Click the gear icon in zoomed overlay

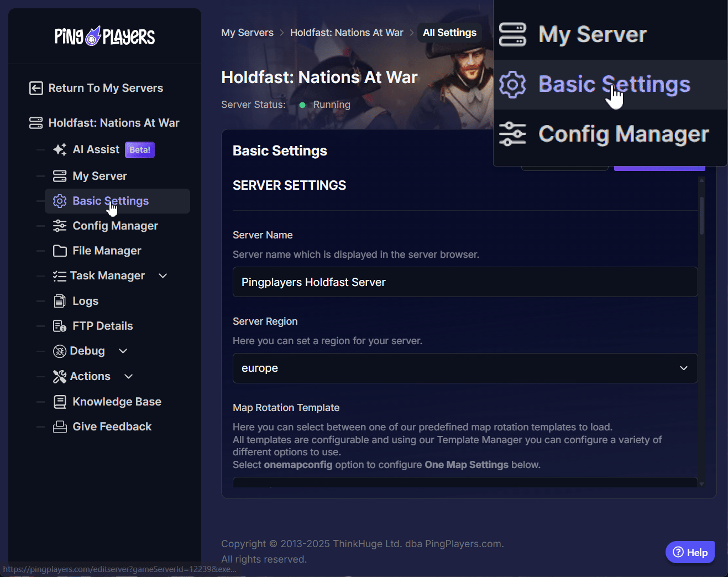[x=512, y=85]
